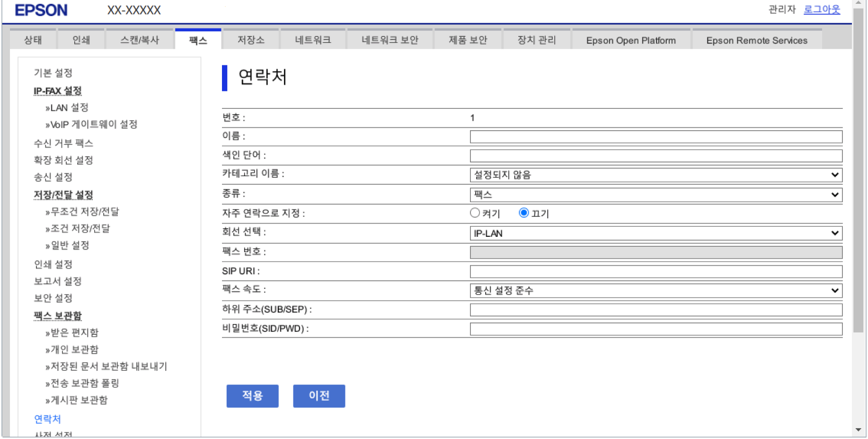Open the 회선 선택 IP-LAN dropdown
Image resolution: width=868 pixels, height=439 pixels.
(x=655, y=233)
